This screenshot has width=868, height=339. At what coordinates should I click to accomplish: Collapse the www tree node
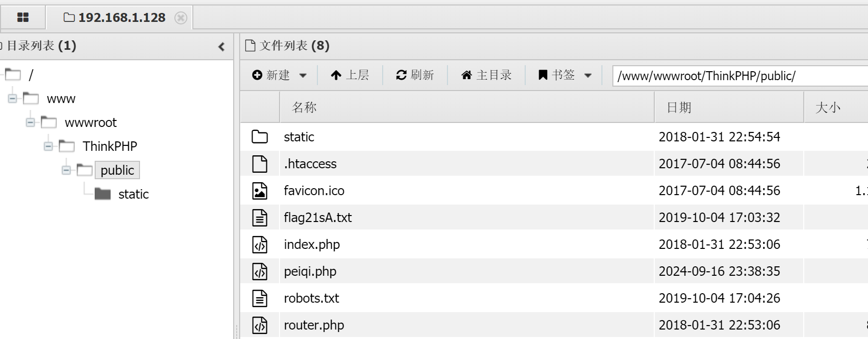12,99
